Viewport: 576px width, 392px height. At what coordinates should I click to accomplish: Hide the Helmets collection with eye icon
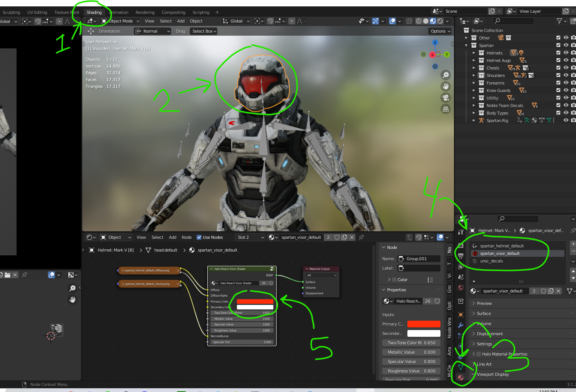click(x=566, y=53)
